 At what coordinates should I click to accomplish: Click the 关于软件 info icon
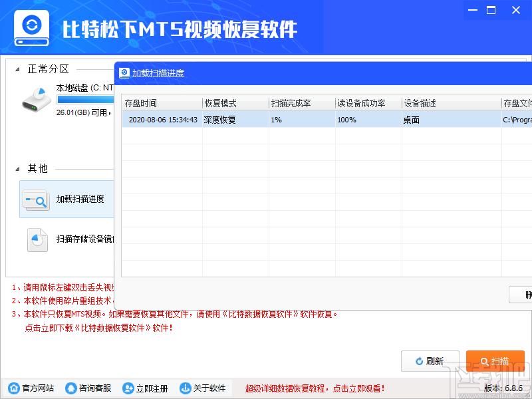tap(185, 388)
